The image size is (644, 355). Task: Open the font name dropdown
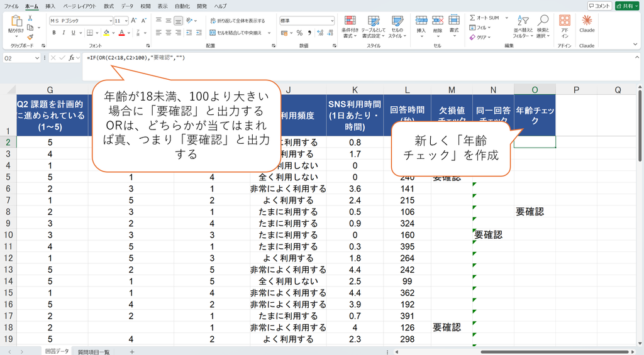tap(111, 21)
